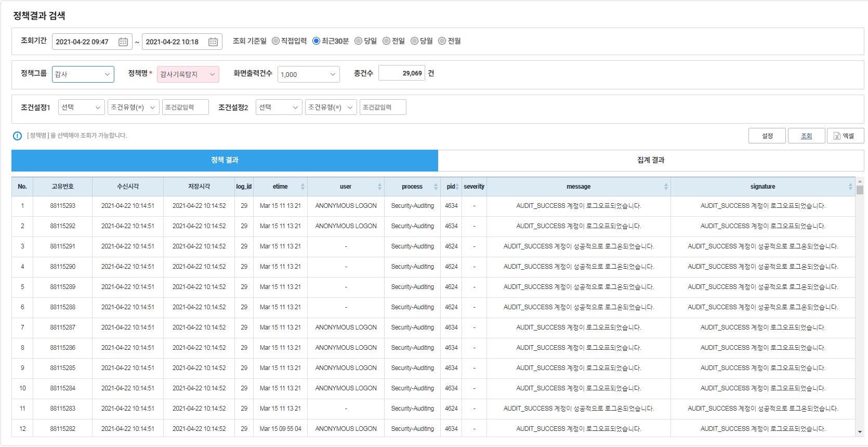Sort by the user column arrows
This screenshot has height=447, width=868.
pos(379,187)
